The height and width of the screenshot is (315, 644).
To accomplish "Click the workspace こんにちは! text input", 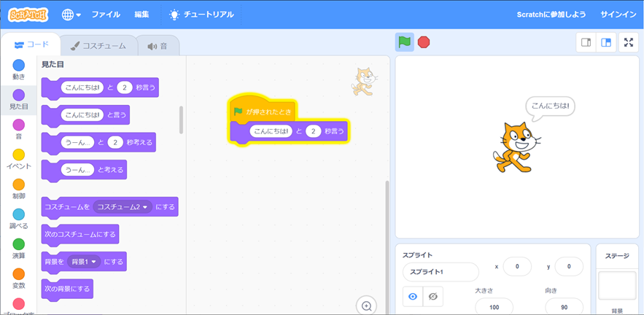I will tap(271, 131).
